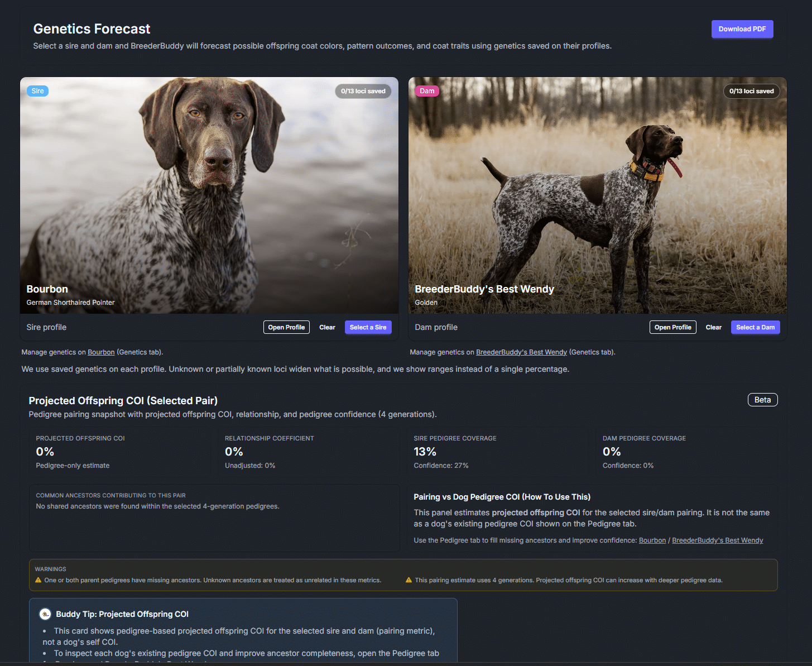Click the dam's photo thumbnail
The image size is (812, 666).
(x=597, y=195)
